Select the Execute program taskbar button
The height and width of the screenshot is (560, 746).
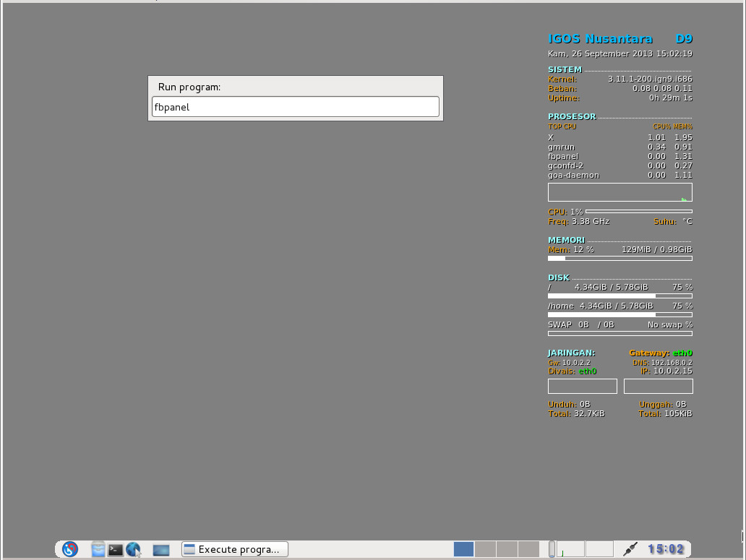coord(235,549)
